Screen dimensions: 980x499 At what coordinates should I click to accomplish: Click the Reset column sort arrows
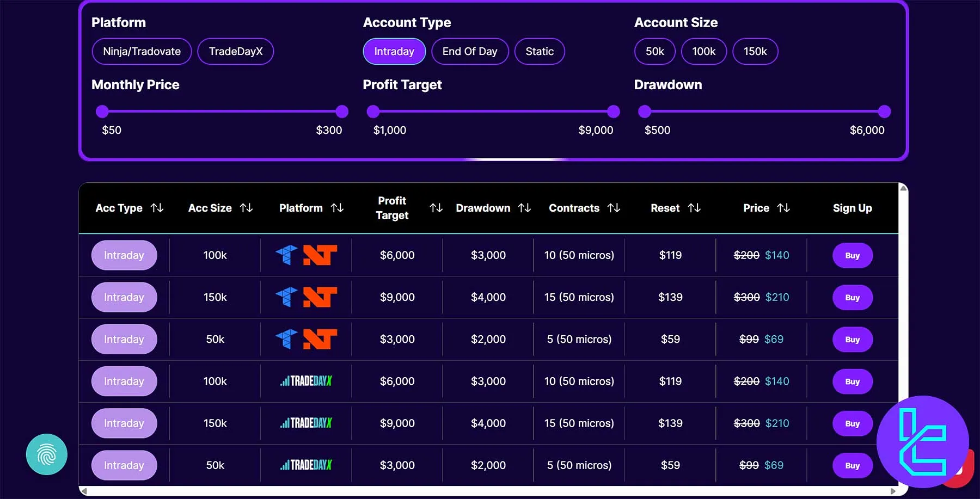694,208
